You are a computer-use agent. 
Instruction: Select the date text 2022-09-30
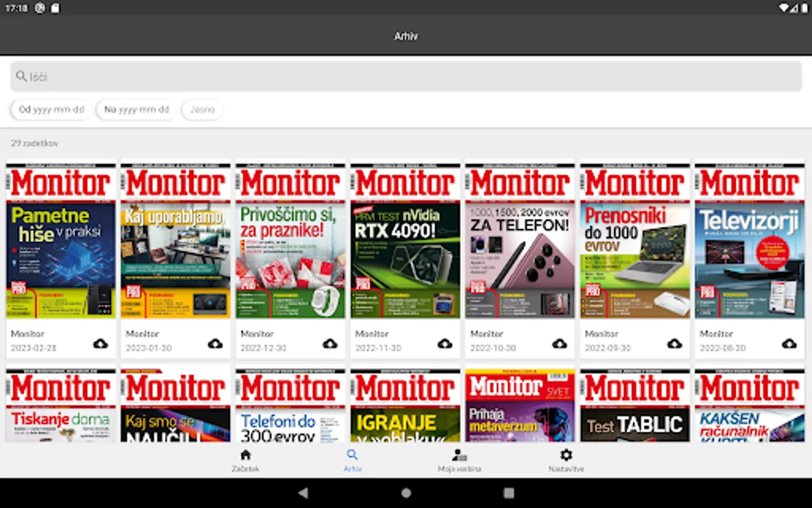pyautogui.click(x=608, y=348)
